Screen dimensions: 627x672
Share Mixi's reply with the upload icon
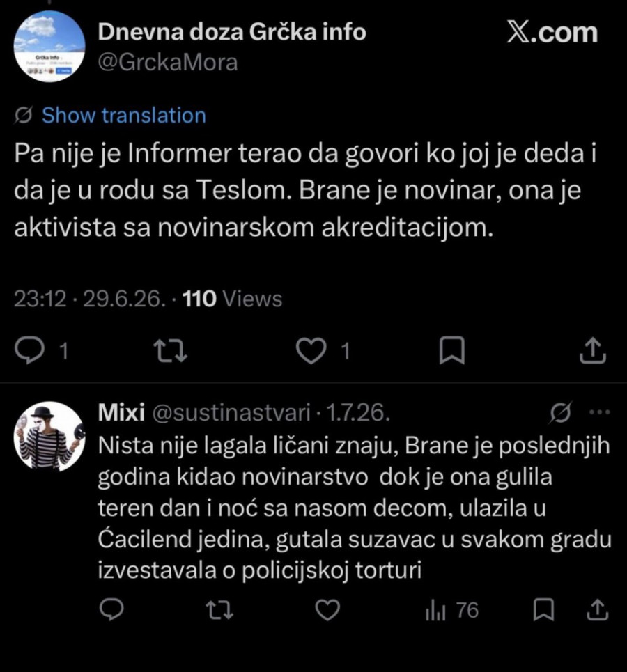tap(598, 610)
